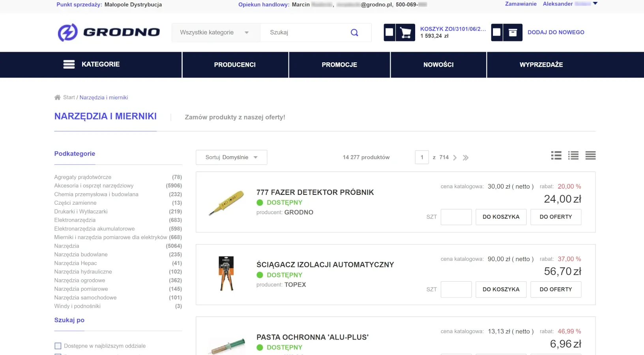Switch to detailed list view icon
This screenshot has height=355, width=644.
click(556, 156)
